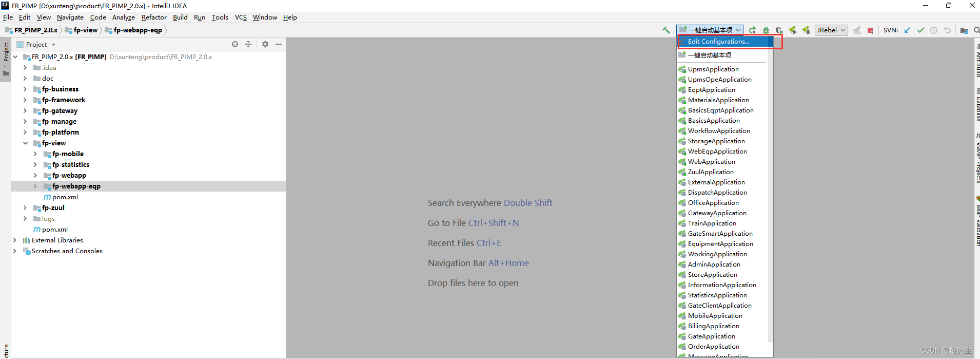Hide the Project panel with minus icon
This screenshot has height=359, width=980.
(279, 44)
